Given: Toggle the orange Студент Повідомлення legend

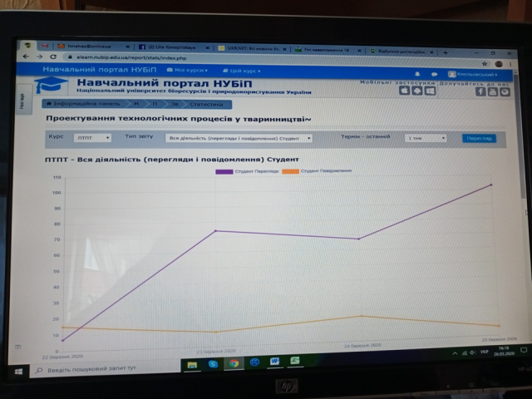Looking at the screenshot, I should pos(317,171).
